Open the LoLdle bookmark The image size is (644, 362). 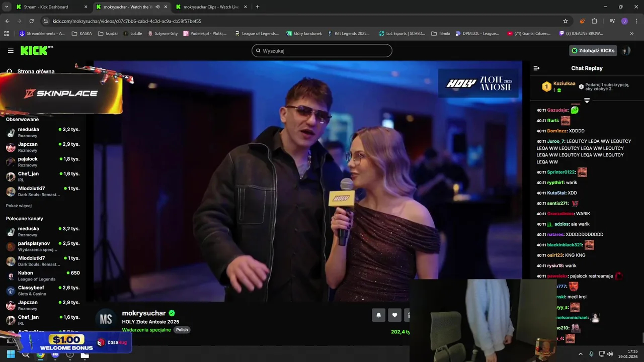pos(133,34)
